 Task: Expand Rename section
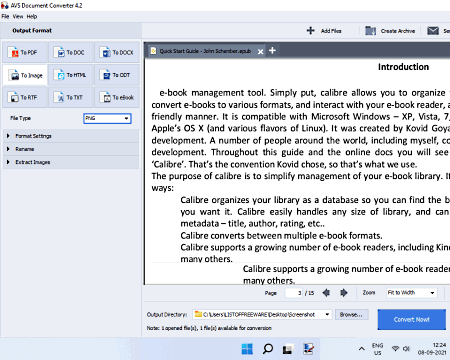point(71,149)
